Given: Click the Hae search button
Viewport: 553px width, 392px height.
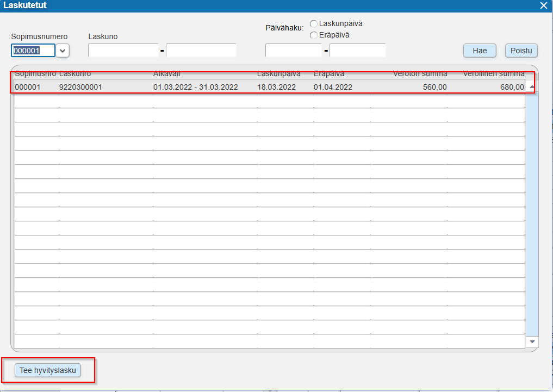Looking at the screenshot, I should (x=480, y=51).
